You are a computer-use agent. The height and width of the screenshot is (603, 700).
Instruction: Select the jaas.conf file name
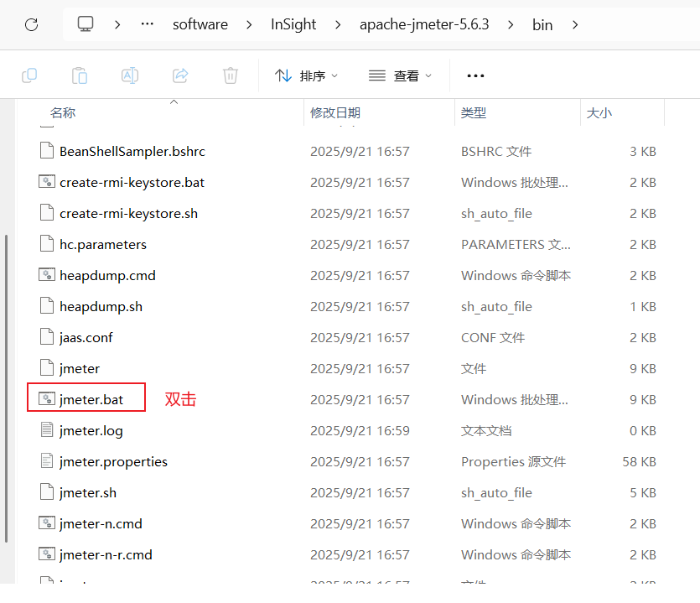click(x=86, y=337)
